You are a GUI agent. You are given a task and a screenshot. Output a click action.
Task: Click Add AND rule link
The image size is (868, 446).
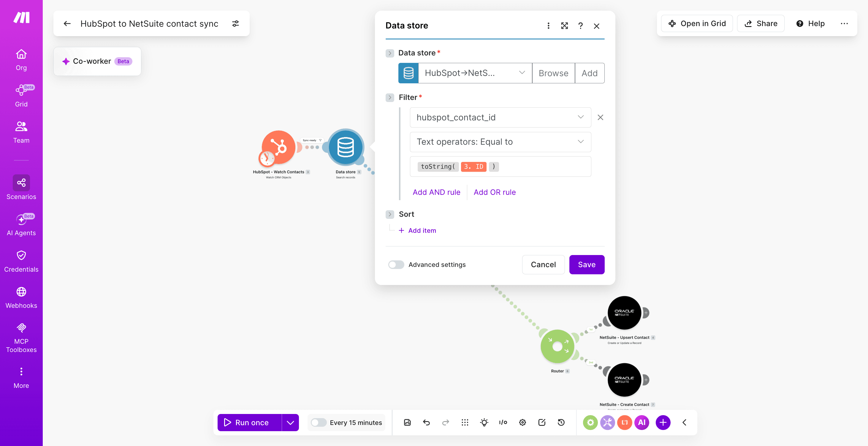pos(436,192)
